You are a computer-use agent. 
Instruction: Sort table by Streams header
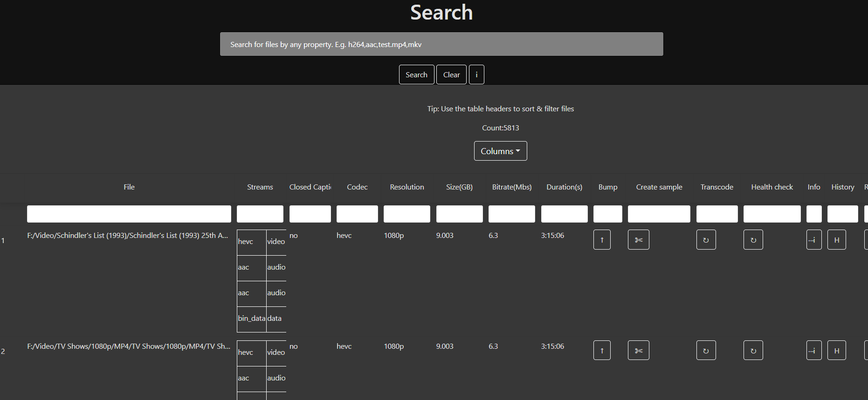[x=260, y=187]
